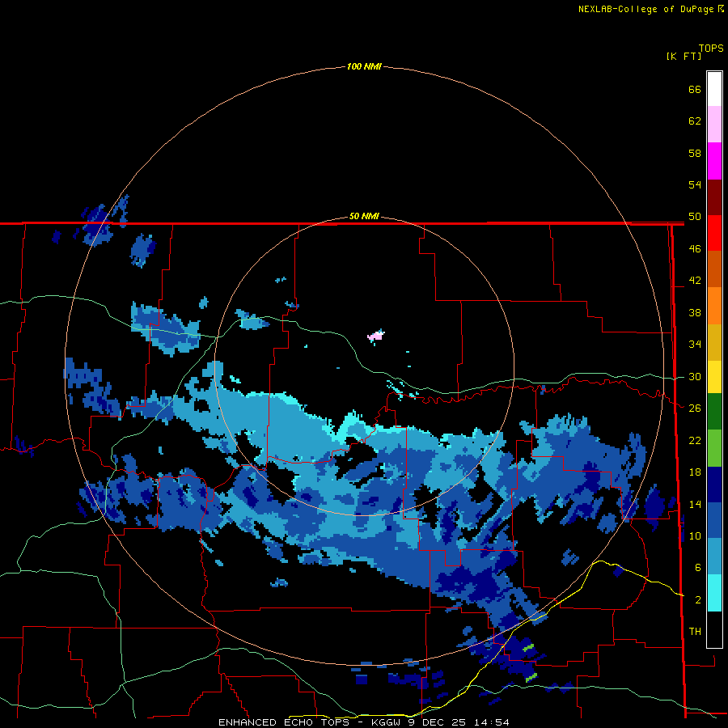Click the dark green legend color band
Image resolution: width=728 pixels, height=728 pixels.
click(714, 412)
